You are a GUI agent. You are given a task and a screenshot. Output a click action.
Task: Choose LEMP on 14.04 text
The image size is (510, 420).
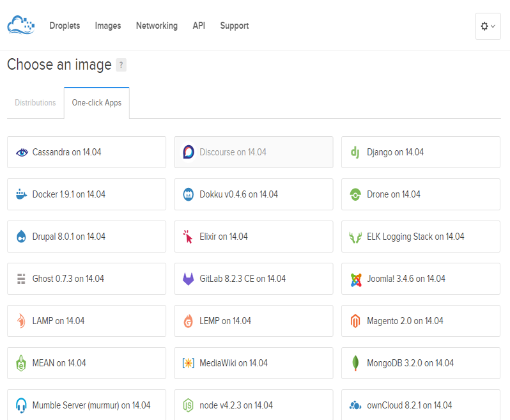click(226, 321)
